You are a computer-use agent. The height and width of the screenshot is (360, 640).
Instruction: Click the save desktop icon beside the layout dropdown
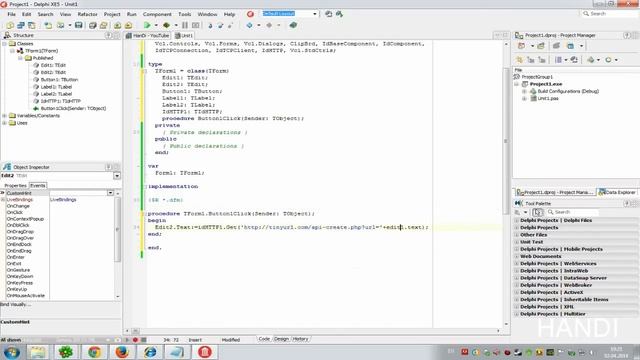[x=329, y=14]
